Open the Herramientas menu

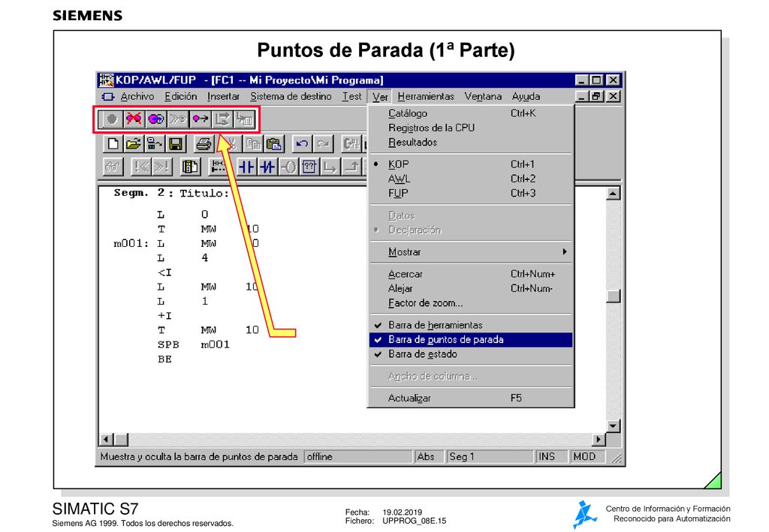pyautogui.click(x=426, y=97)
